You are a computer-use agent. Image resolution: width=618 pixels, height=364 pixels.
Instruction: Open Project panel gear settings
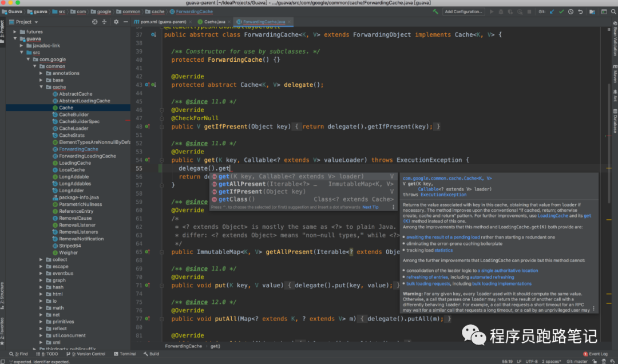pos(116,22)
